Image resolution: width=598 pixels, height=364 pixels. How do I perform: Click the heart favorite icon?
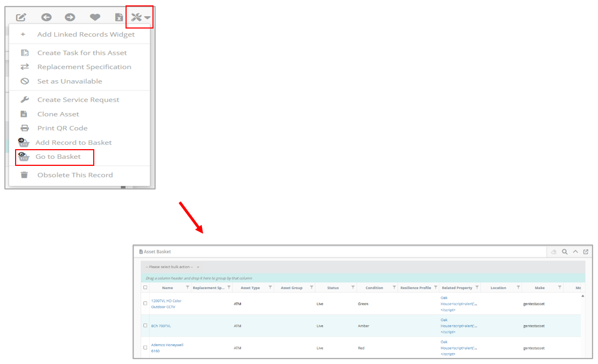[95, 17]
